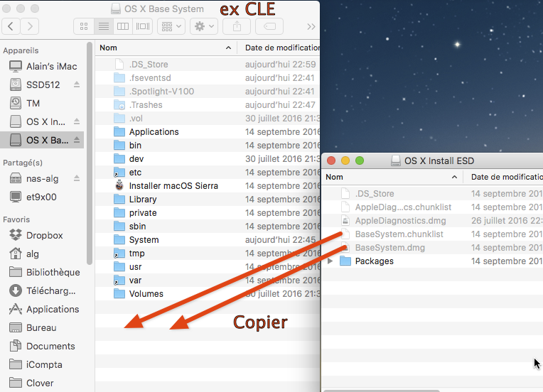The height and width of the screenshot is (392, 543).
Task: Open Bibliothèque folder in sidebar
Action: pos(43,272)
